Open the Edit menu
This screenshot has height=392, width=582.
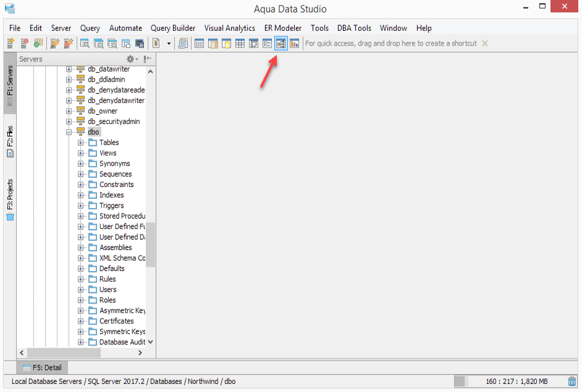tap(36, 28)
